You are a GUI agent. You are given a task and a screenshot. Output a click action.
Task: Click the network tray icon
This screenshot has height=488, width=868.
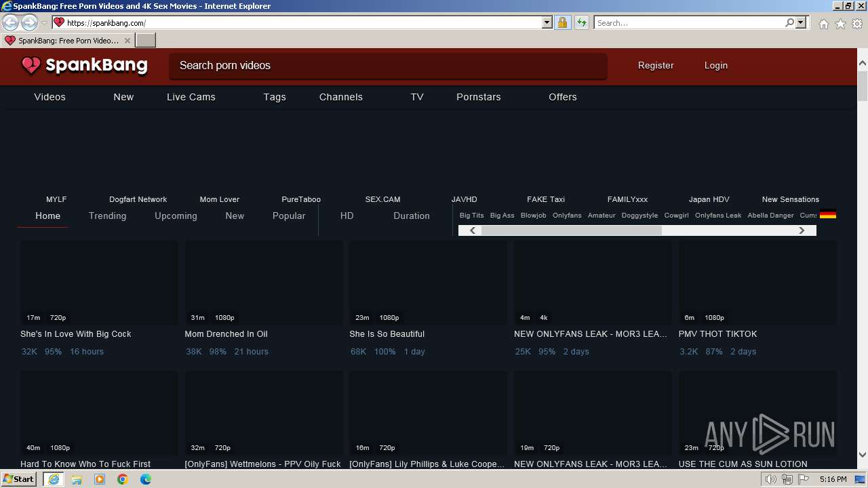click(787, 479)
